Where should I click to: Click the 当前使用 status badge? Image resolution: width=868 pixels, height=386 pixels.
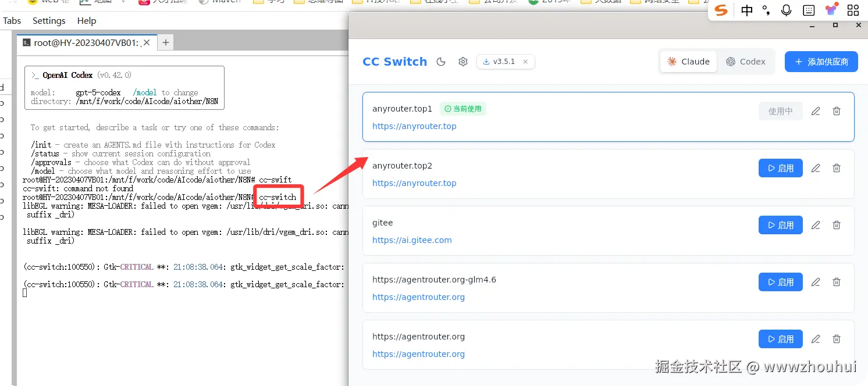(x=463, y=109)
